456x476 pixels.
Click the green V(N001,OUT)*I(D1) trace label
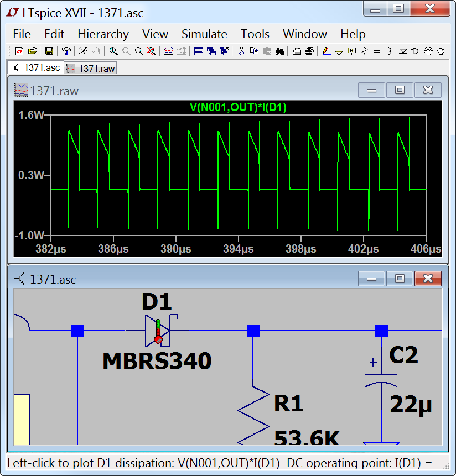pos(238,107)
